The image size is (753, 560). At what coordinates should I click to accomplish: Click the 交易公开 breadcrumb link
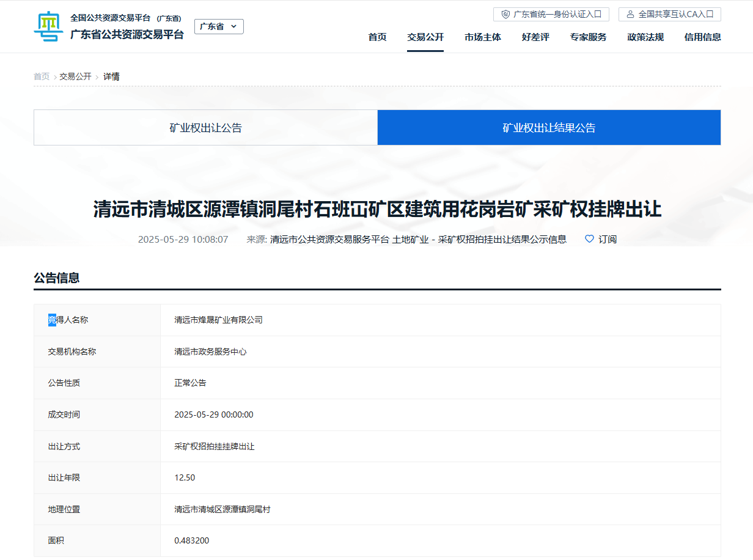(x=75, y=76)
